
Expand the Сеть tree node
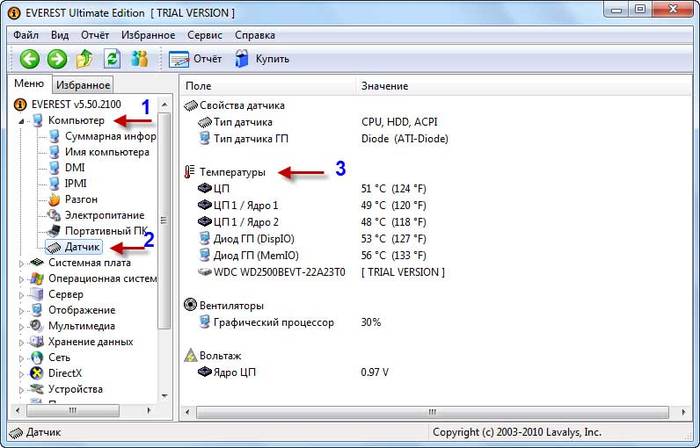[x=23, y=357]
